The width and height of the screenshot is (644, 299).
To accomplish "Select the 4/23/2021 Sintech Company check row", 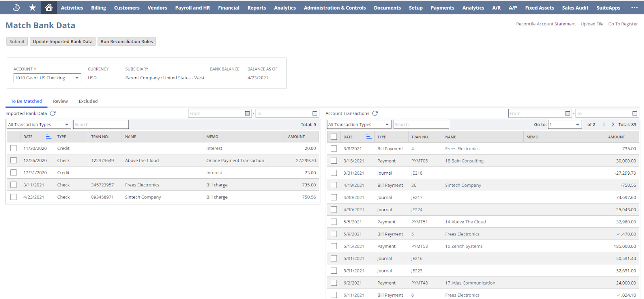I will (14, 197).
